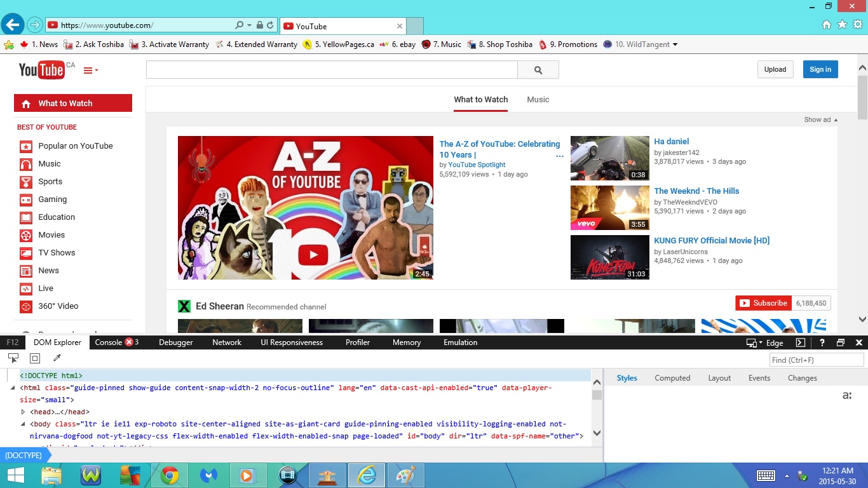
Task: Click the Sign in button
Action: 820,69
